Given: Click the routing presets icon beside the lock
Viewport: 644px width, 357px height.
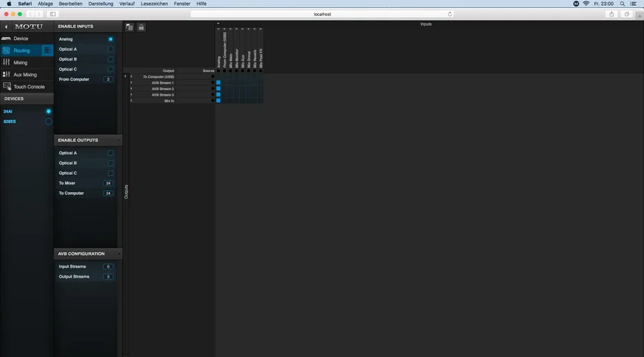Looking at the screenshot, I should click(129, 27).
